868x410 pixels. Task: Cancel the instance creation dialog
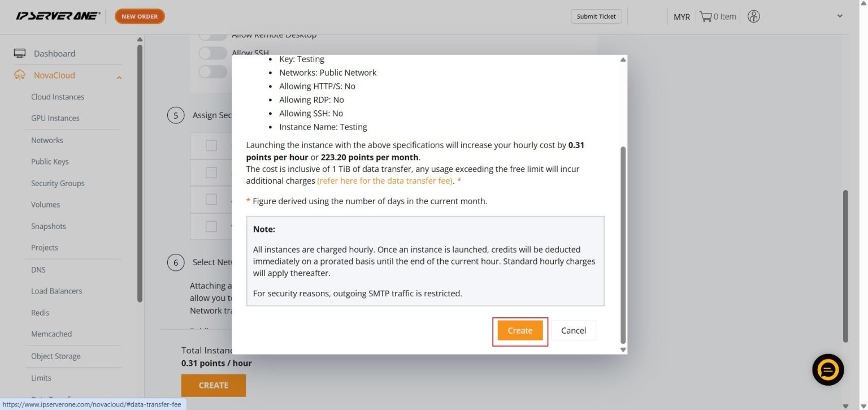click(573, 330)
